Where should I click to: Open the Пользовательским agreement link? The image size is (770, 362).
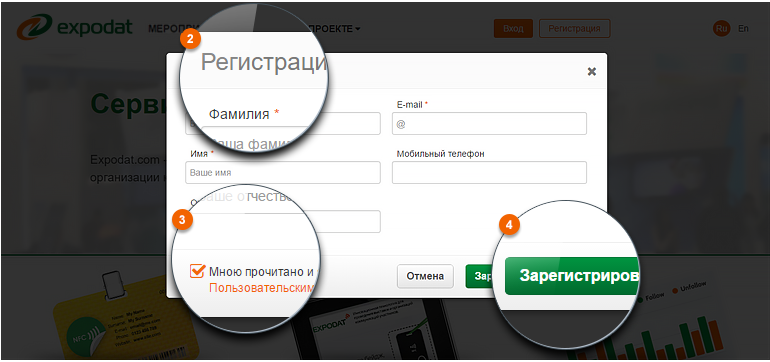[261, 287]
